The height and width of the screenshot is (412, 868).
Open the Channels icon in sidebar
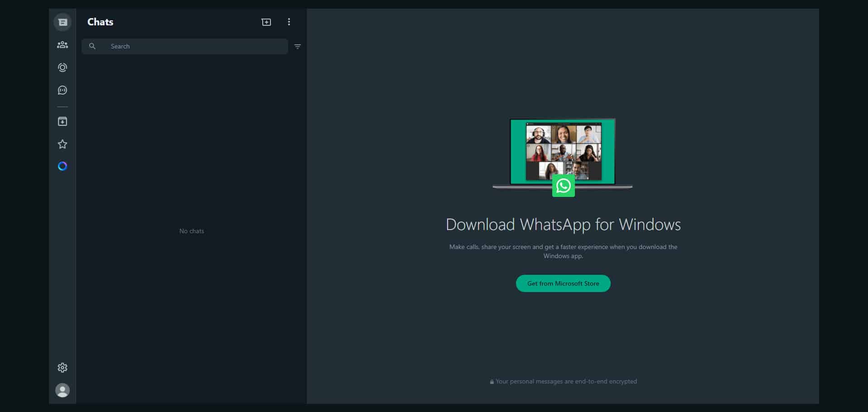(63, 90)
